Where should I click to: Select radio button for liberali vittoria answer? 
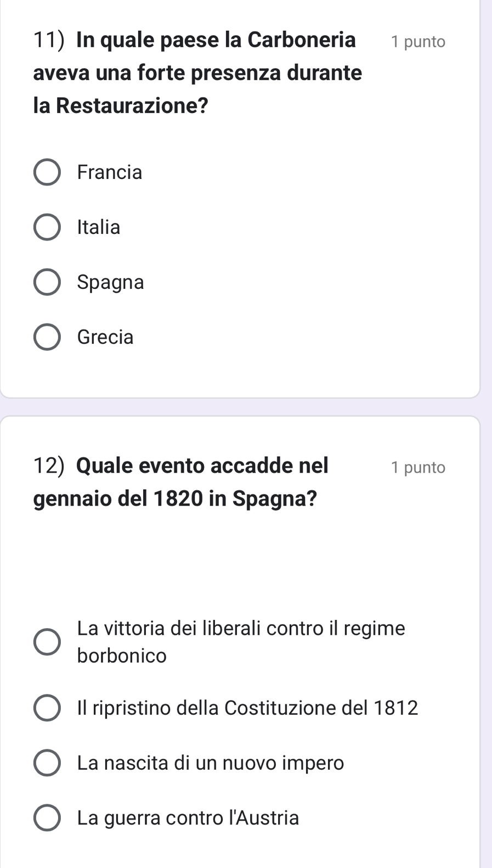click(x=47, y=642)
